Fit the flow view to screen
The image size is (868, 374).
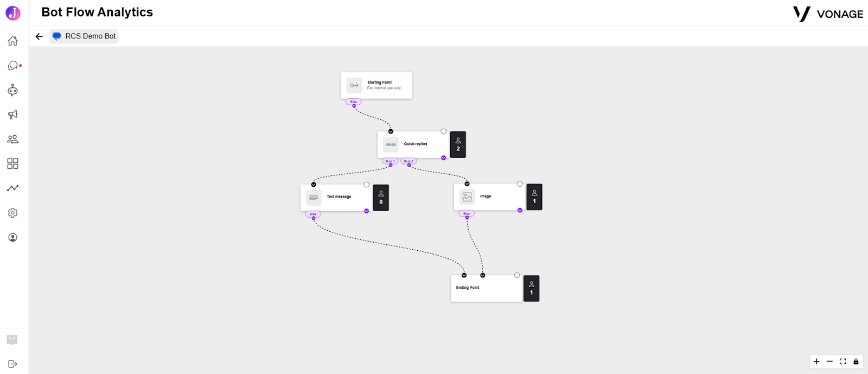click(x=843, y=362)
